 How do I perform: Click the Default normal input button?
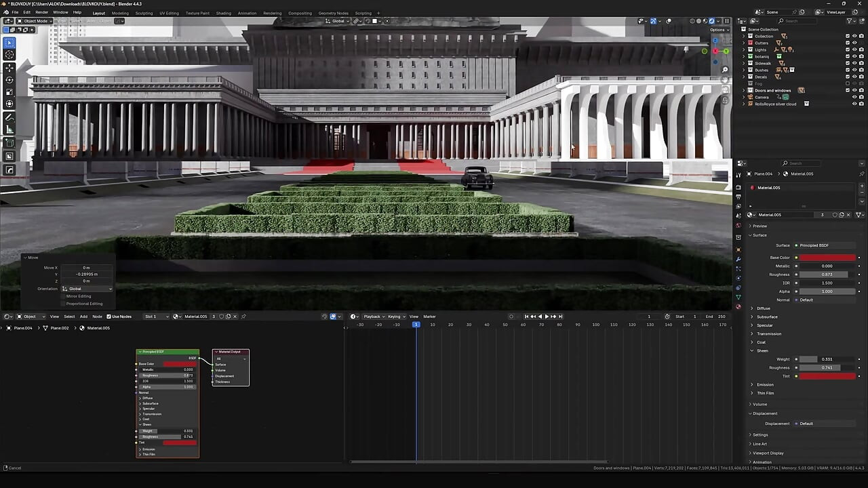pos(827,300)
